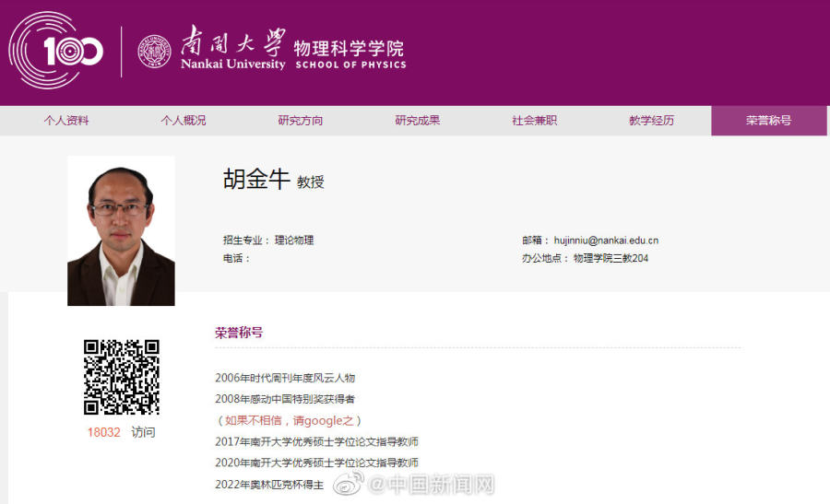The height and width of the screenshot is (504, 830).
Task: Click the office location 物理学院三教204
Action: coord(611,258)
